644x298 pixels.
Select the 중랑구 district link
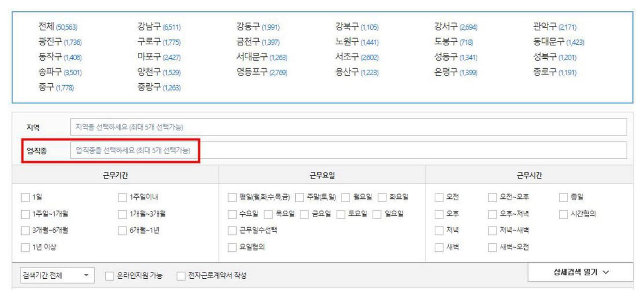pyautogui.click(x=159, y=87)
